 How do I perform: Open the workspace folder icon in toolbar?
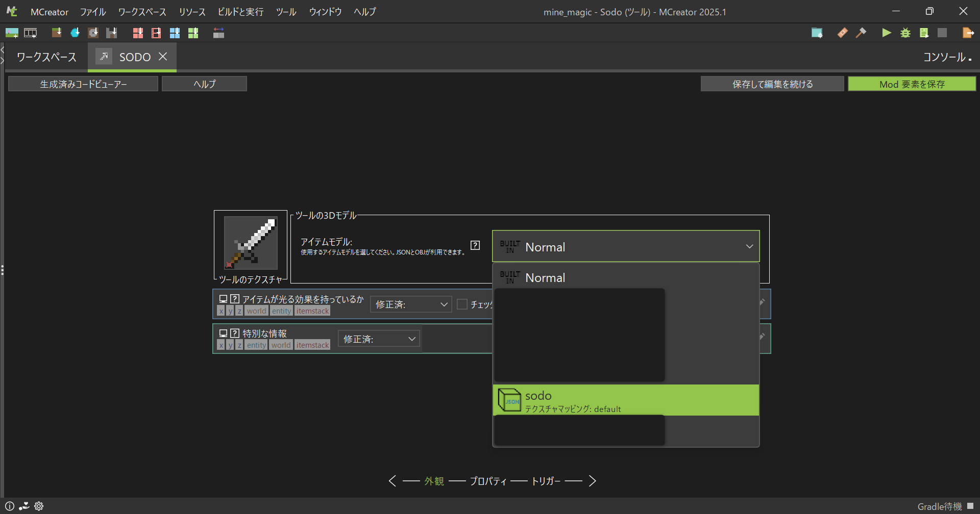[x=817, y=33]
